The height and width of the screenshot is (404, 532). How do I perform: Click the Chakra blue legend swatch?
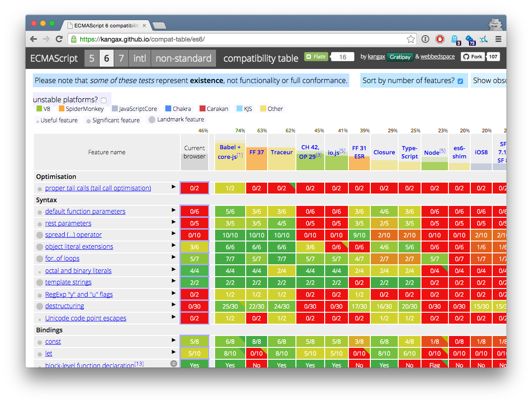click(168, 109)
